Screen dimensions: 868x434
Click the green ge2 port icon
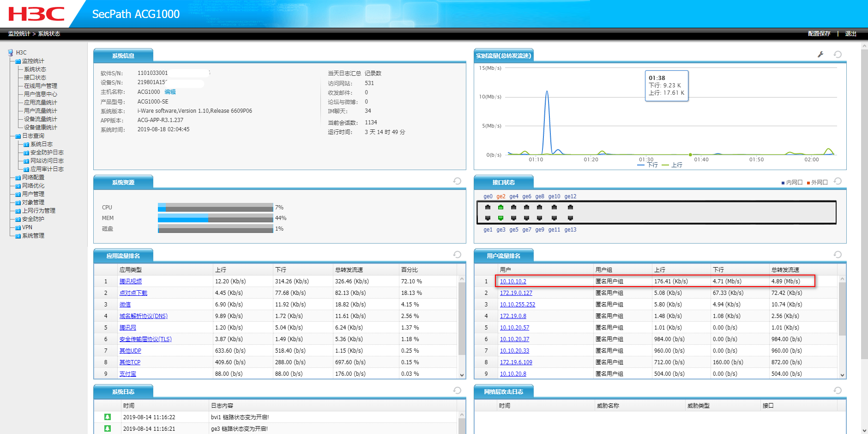tap(500, 208)
